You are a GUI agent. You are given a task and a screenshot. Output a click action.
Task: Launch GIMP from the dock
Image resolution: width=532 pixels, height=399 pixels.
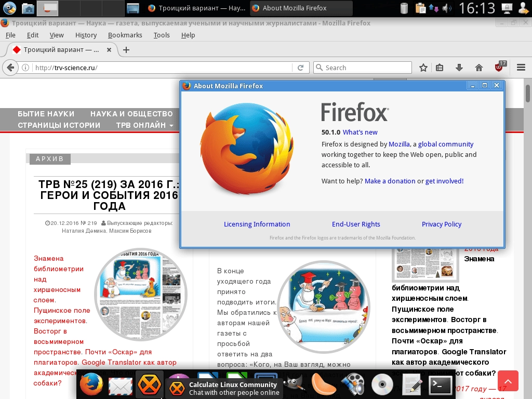[294, 385]
